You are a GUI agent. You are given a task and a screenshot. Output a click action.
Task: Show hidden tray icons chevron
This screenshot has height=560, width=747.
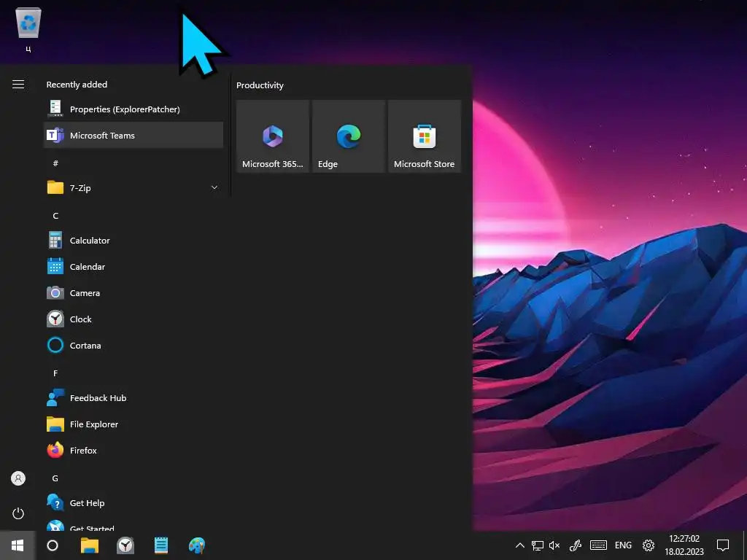point(519,545)
